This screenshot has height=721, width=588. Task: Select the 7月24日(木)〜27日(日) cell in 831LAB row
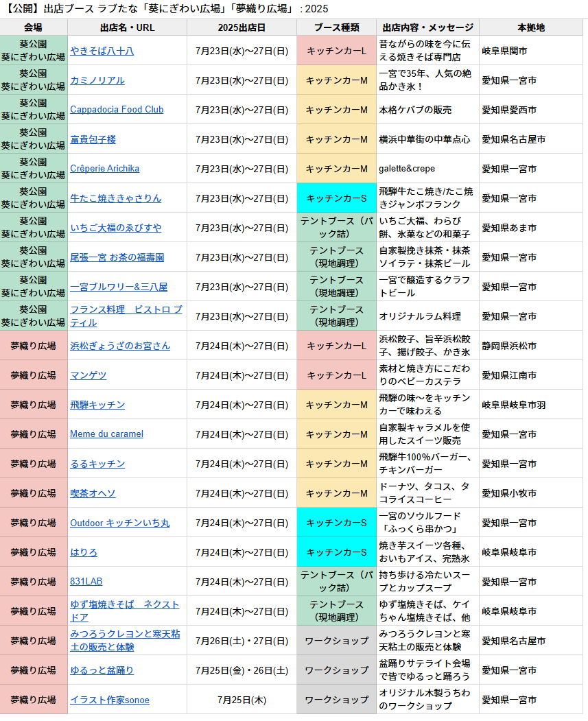[242, 582]
